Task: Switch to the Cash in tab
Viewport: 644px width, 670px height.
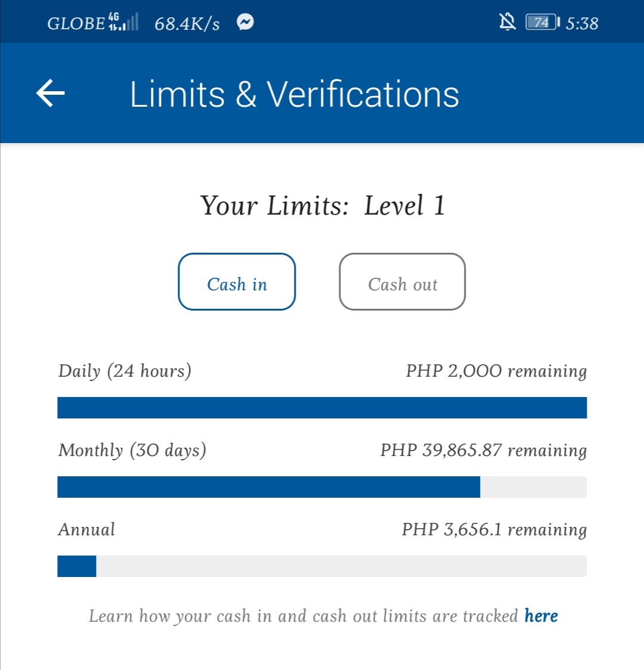Action: coord(237,281)
